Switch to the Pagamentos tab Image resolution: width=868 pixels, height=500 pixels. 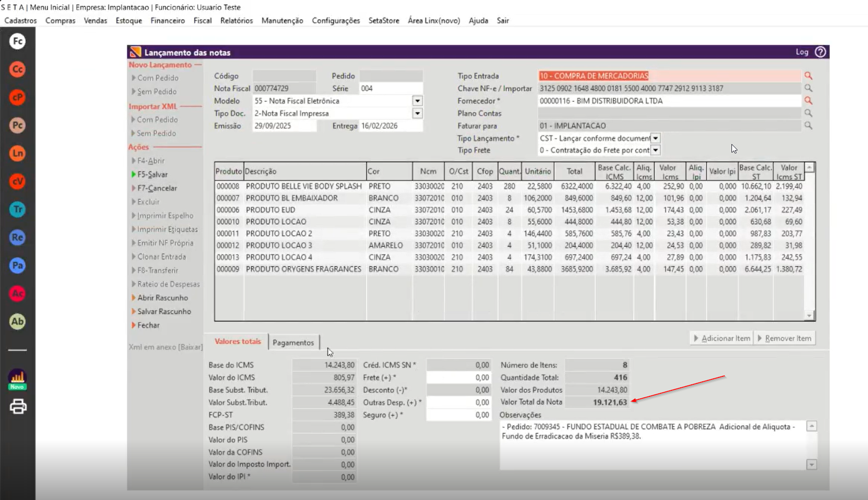(293, 342)
